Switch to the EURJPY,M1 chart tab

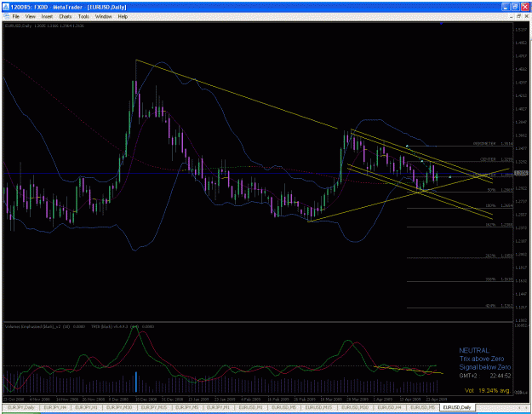coord(218,407)
